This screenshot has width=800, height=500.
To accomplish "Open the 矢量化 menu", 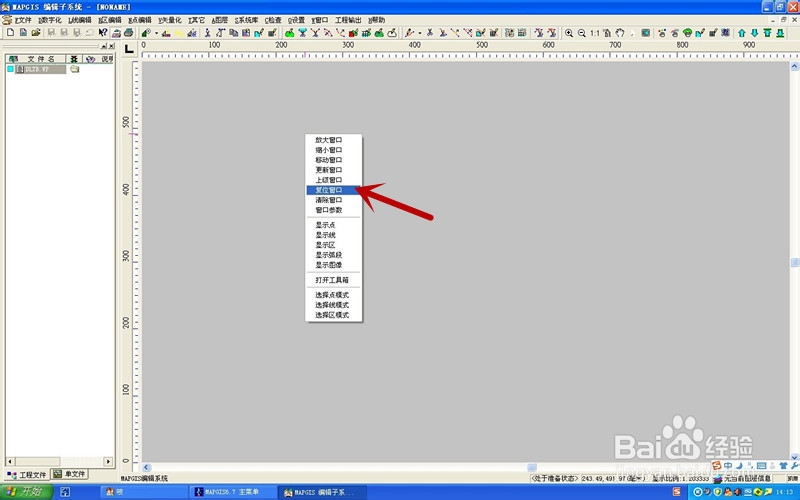I will pyautogui.click(x=170, y=20).
